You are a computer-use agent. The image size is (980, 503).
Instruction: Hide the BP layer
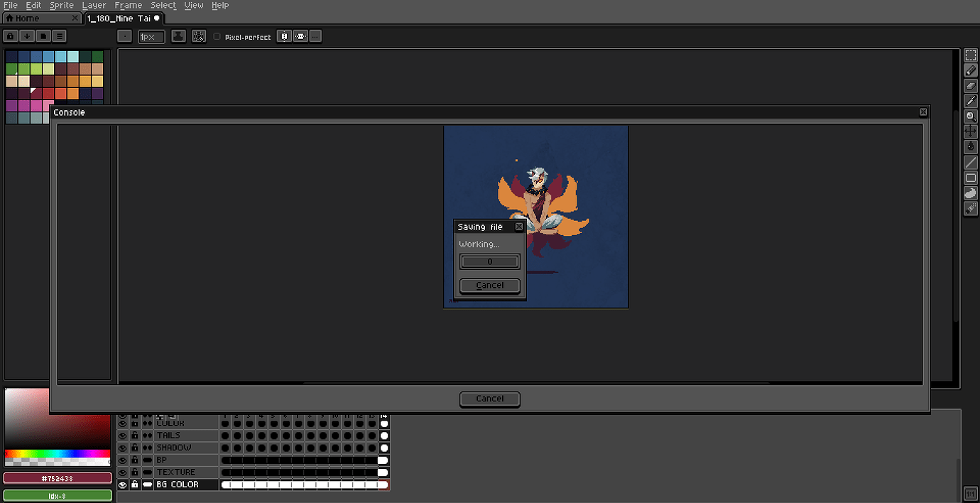click(122, 460)
